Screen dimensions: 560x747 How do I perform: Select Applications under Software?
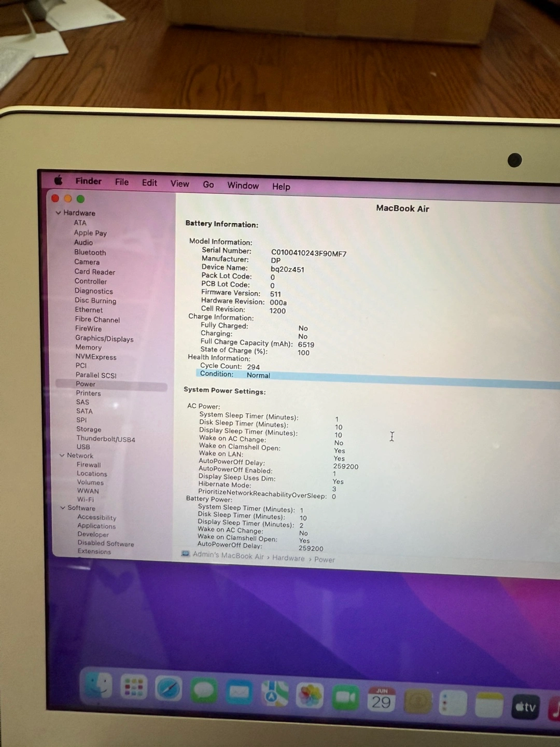pyautogui.click(x=96, y=526)
